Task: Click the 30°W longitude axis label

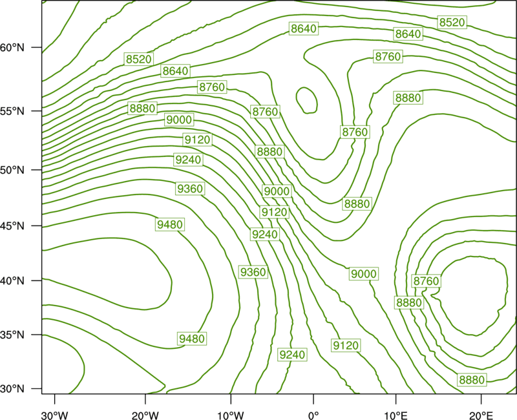Action: 54,415
